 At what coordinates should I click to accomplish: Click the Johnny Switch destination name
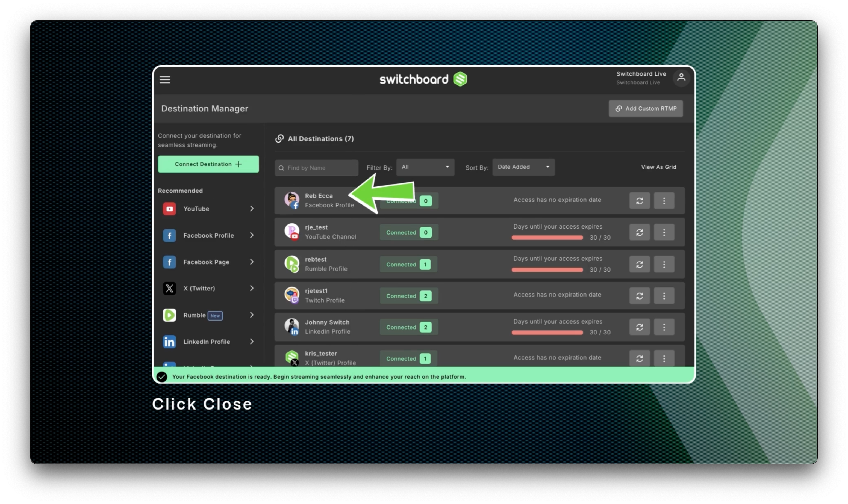tap(327, 322)
